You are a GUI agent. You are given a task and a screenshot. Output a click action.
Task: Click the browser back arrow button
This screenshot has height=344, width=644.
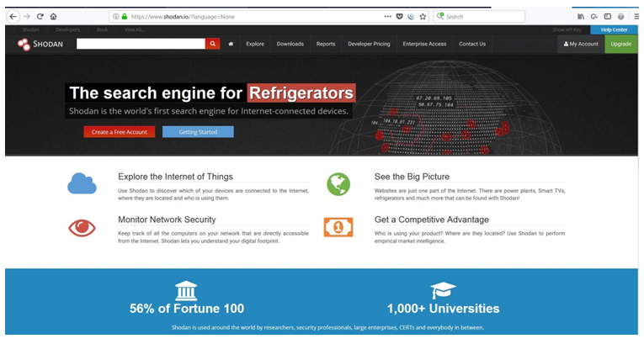click(13, 16)
